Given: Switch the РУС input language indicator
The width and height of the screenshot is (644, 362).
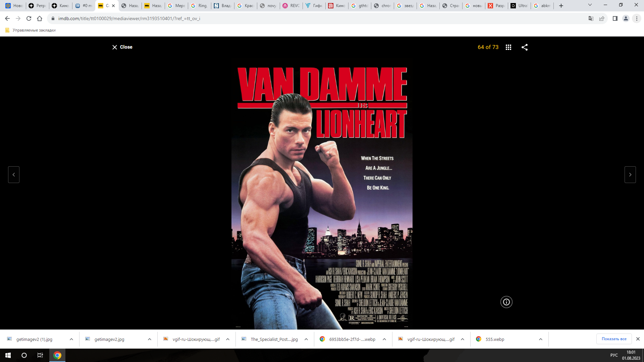Looking at the screenshot, I should 614,355.
